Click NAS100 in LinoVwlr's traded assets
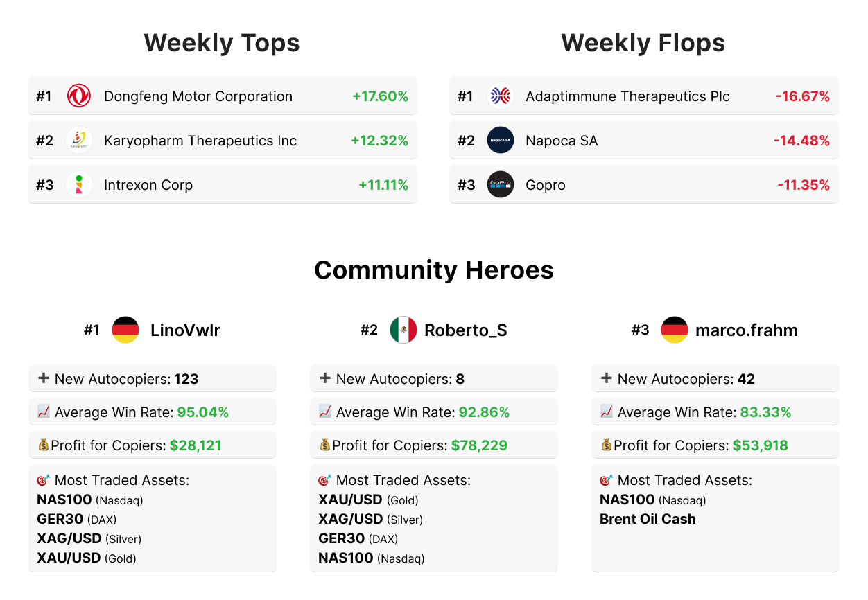The height and width of the screenshot is (600, 868). tap(64, 500)
